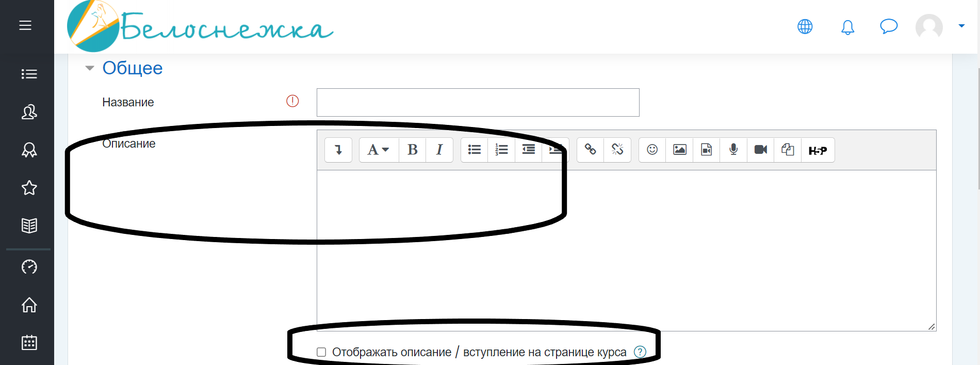Click the H5P insert button

[818, 150]
